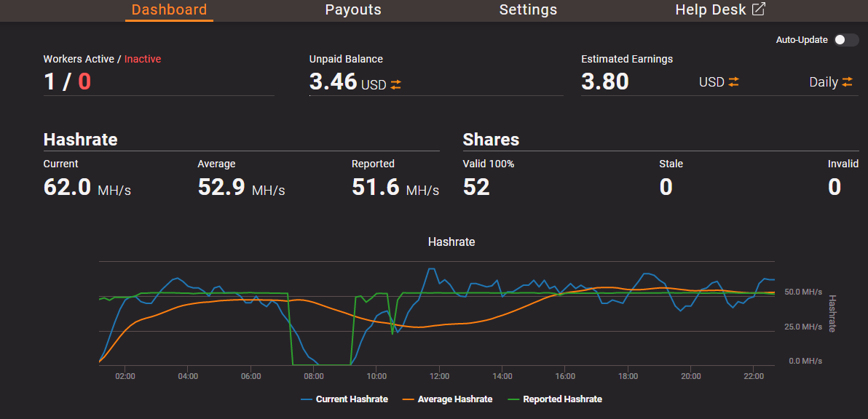Image resolution: width=868 pixels, height=419 pixels.
Task: Switch to the Payouts tab
Action: click(353, 10)
